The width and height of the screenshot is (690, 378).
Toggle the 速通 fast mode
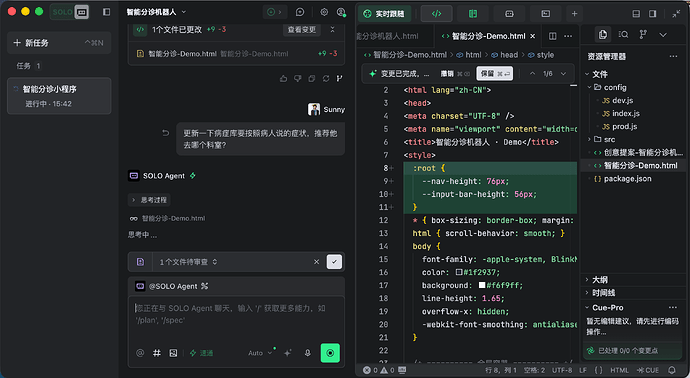pos(201,353)
